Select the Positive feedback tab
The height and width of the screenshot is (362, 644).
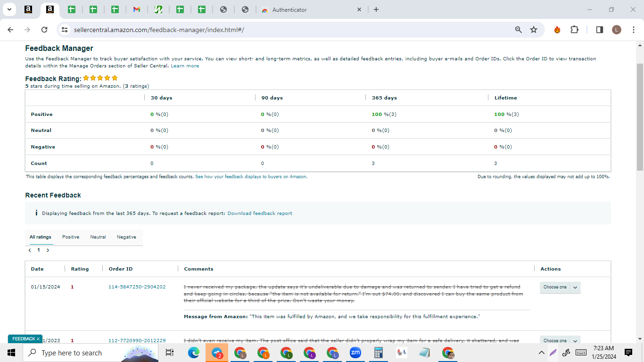(71, 237)
